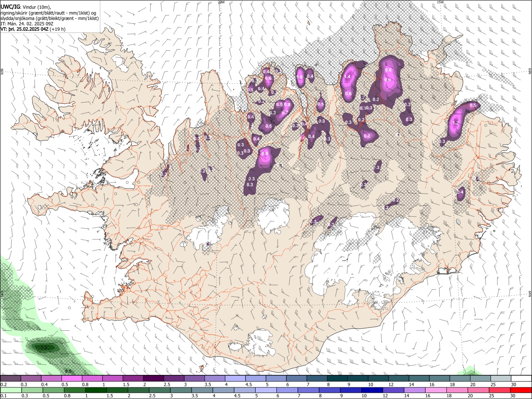Click the Vindur (10m) label
The height and width of the screenshot is (399, 532).
36,7
